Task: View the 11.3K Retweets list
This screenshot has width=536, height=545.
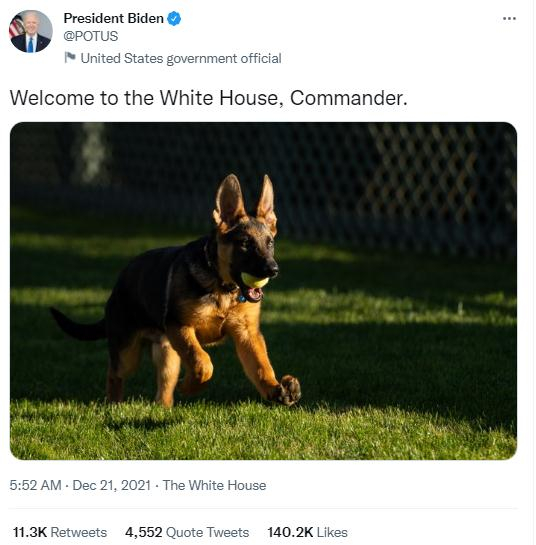Action: (x=60, y=532)
